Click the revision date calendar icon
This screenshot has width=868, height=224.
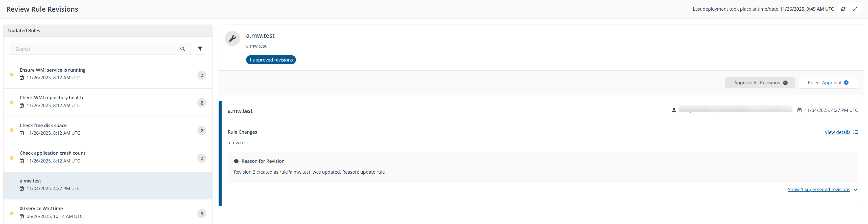pos(799,110)
